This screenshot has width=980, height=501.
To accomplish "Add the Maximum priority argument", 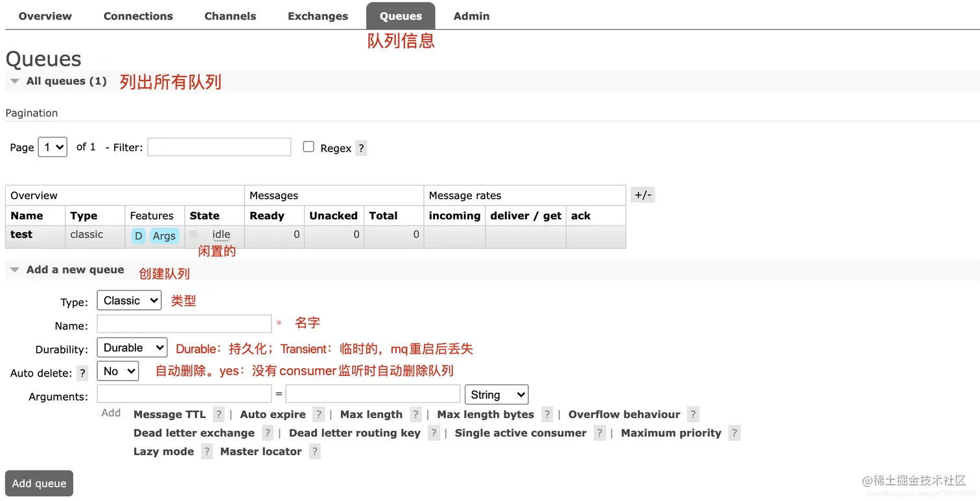I will tap(671, 433).
